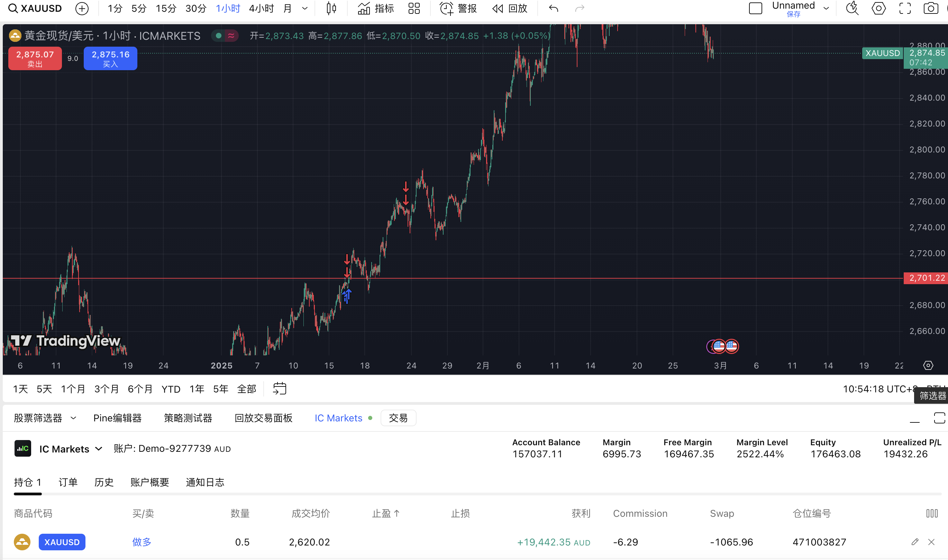Open price scale settings gear
Screen dimensions: 948x560
click(x=928, y=365)
